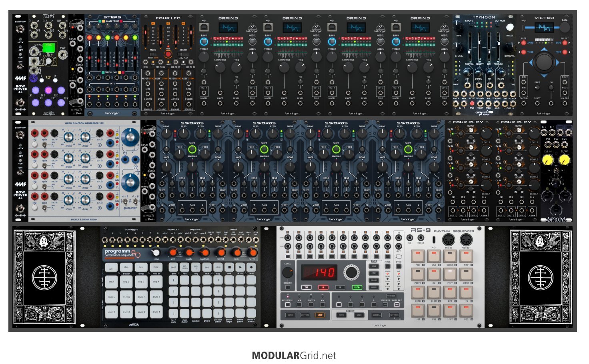The width and height of the screenshot is (589, 364).
Task: Click the white FREEZE button on Typhoon
Action: point(509,27)
